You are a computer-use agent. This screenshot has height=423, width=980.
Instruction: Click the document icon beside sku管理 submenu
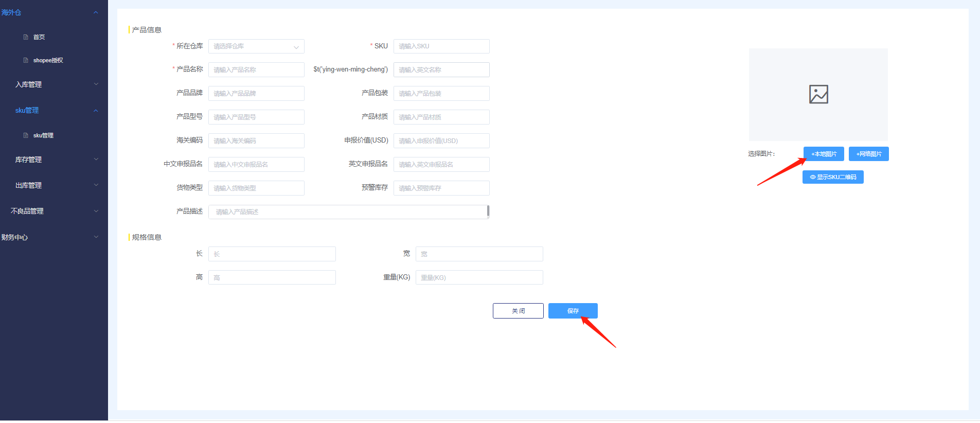click(x=26, y=135)
